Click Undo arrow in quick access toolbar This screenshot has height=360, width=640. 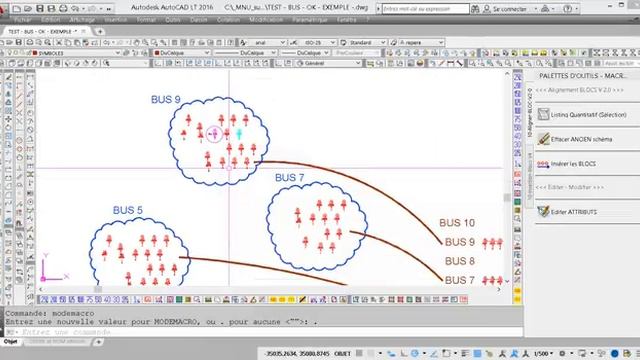76,8
